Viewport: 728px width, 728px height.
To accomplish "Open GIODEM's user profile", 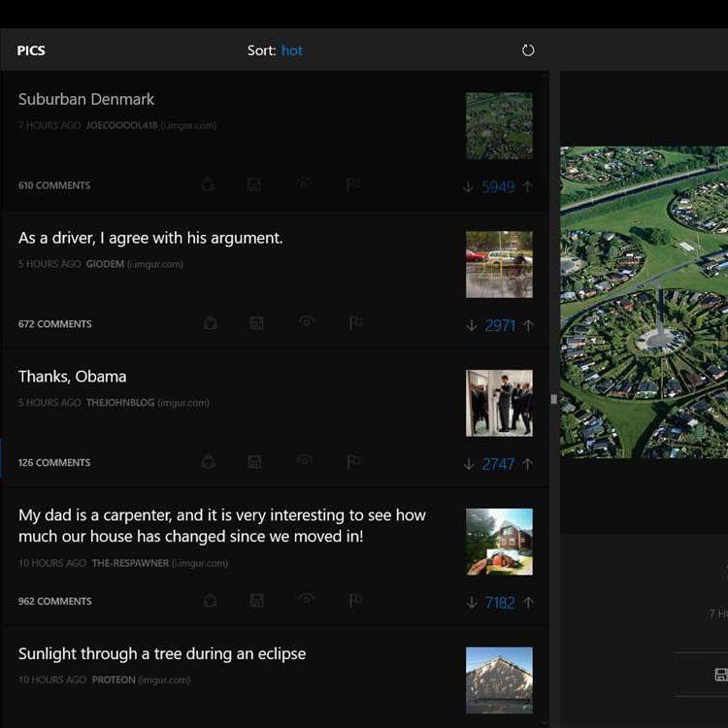I will click(105, 264).
